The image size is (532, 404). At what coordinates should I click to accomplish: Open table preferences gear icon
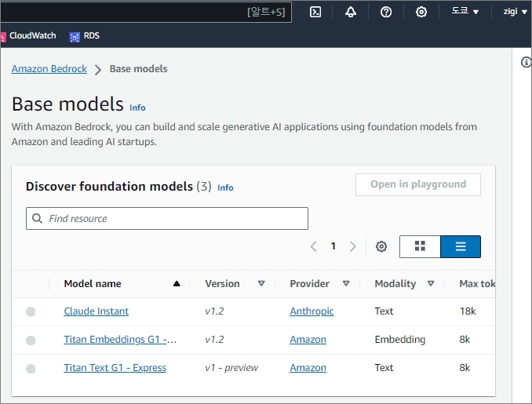pos(381,246)
